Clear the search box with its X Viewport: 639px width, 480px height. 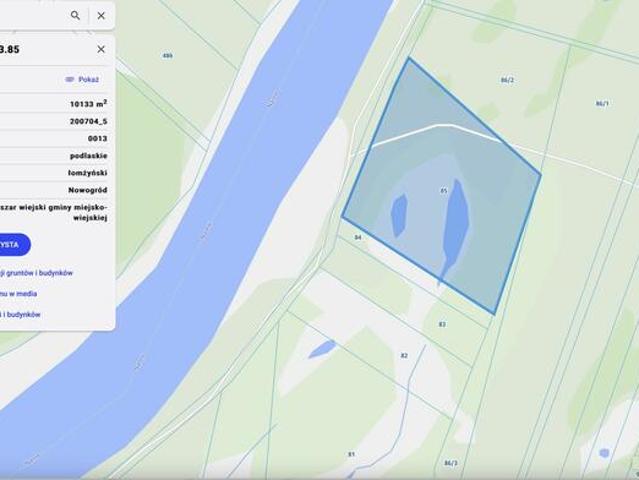pyautogui.click(x=101, y=15)
